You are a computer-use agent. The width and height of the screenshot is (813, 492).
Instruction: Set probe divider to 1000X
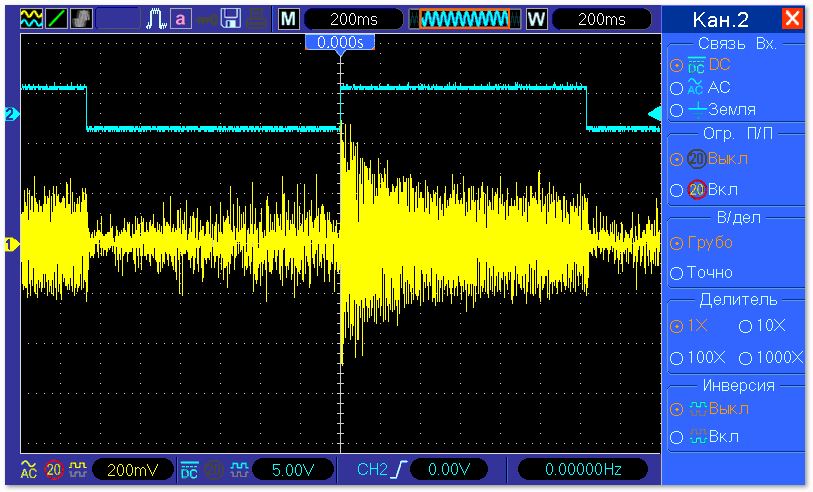click(x=745, y=357)
